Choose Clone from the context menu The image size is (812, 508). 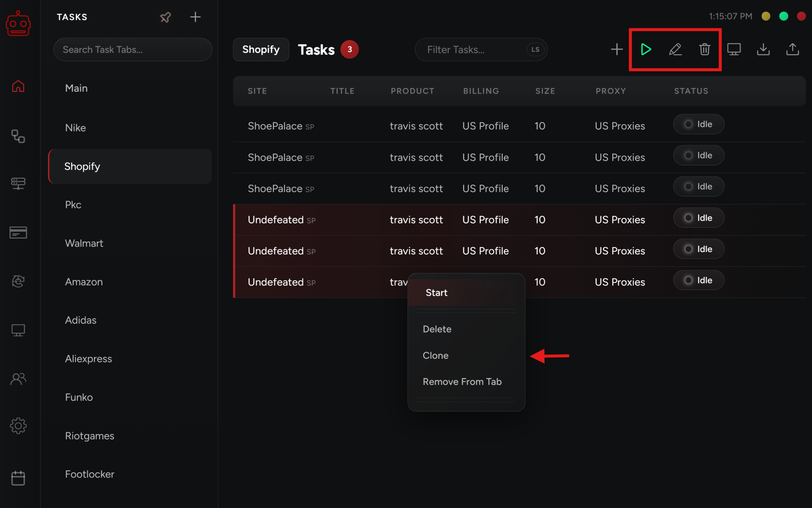(435, 356)
